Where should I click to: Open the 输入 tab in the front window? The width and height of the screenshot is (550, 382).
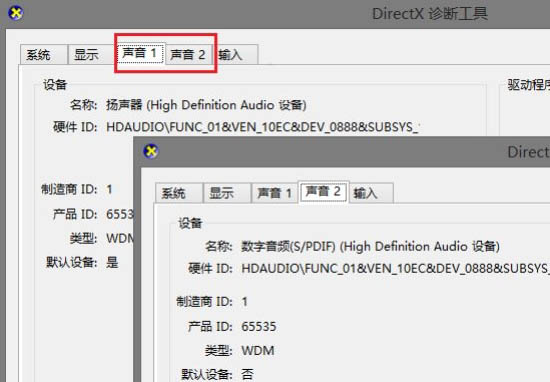(371, 193)
